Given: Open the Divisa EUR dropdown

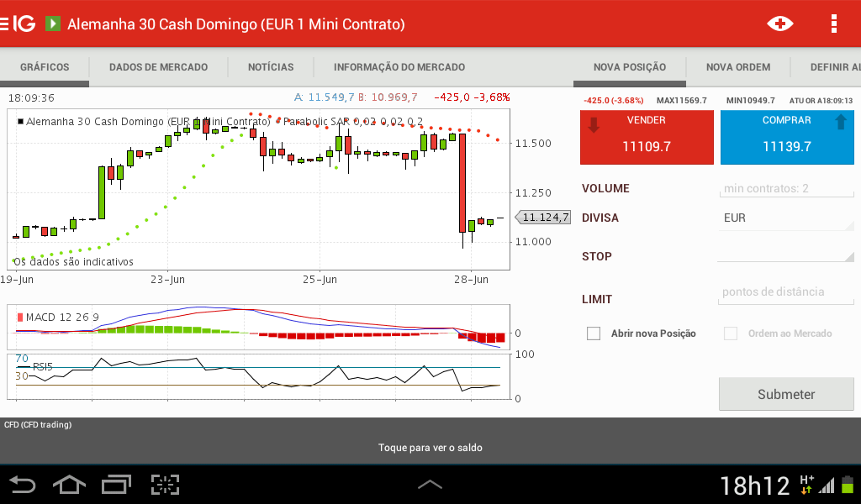Looking at the screenshot, I should [786, 218].
